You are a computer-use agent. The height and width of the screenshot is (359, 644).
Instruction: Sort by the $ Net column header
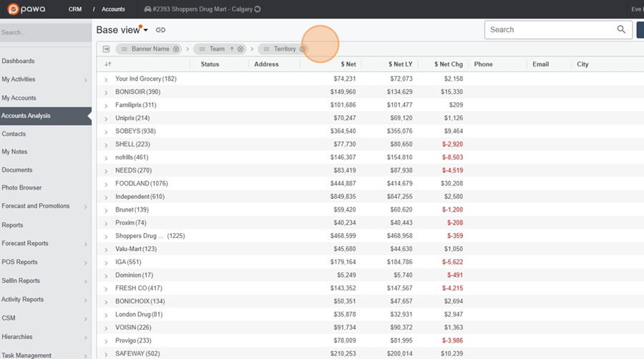348,64
